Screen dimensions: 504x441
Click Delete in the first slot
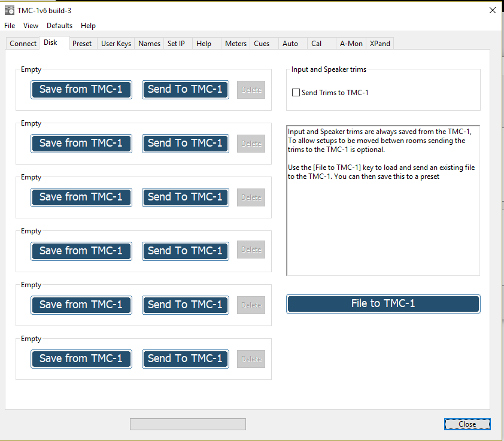click(x=251, y=90)
